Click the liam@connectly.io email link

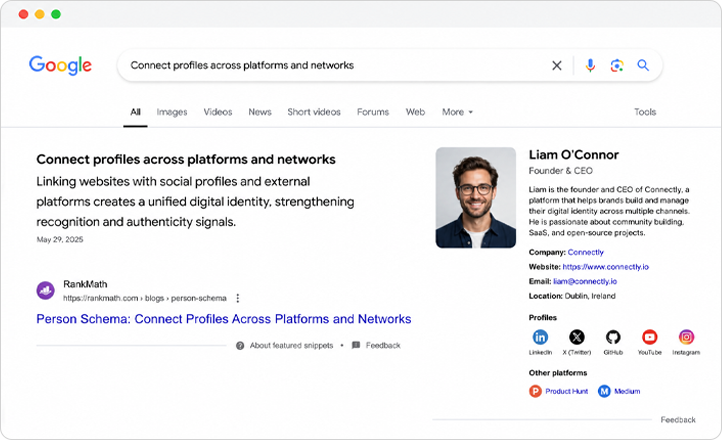[x=585, y=281]
